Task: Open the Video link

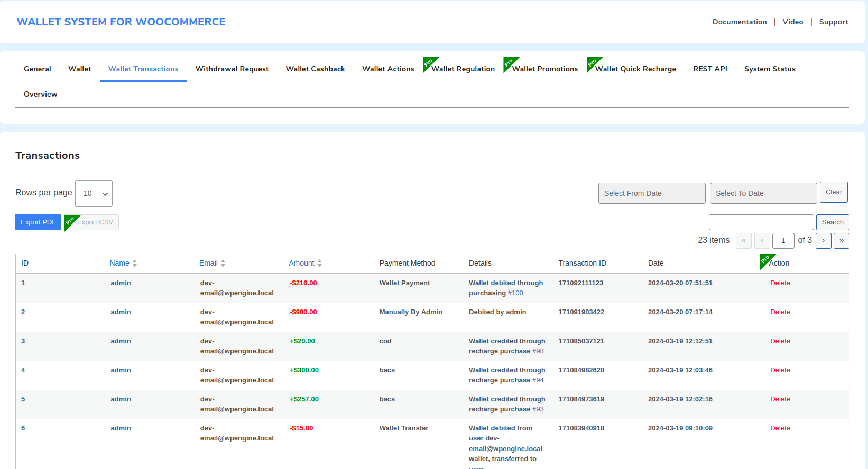Action: pyautogui.click(x=793, y=22)
